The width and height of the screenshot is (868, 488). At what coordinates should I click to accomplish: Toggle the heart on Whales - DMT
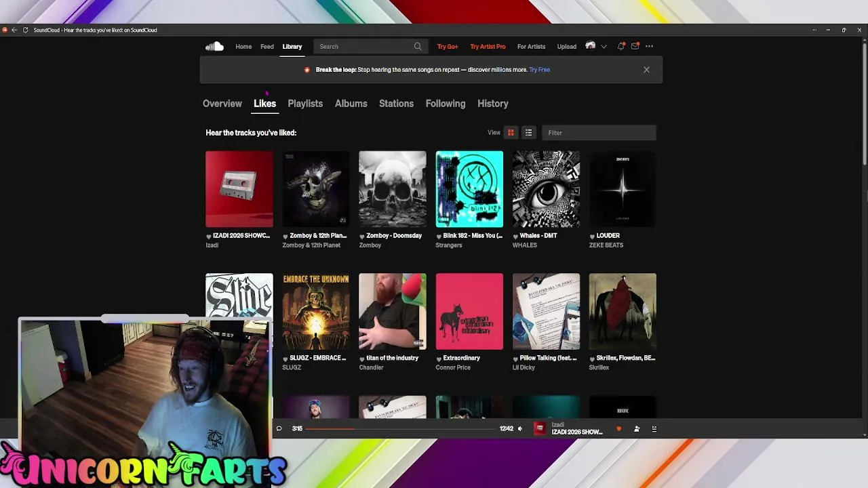point(515,236)
